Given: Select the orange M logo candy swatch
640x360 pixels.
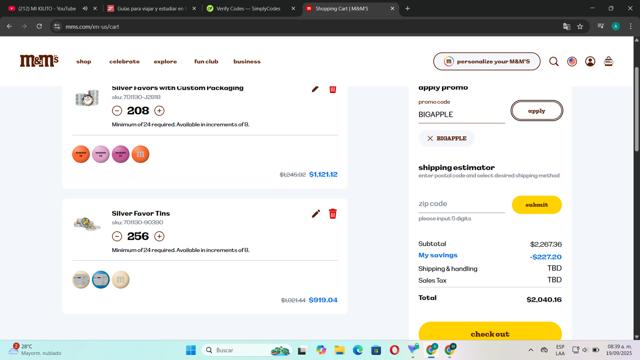Looking at the screenshot, I should pyautogui.click(x=140, y=154).
